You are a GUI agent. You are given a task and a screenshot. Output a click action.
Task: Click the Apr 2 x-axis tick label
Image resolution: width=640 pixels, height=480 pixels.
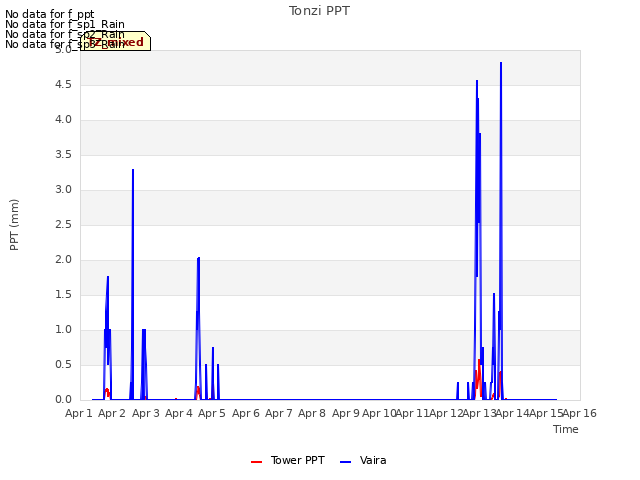(x=112, y=413)
